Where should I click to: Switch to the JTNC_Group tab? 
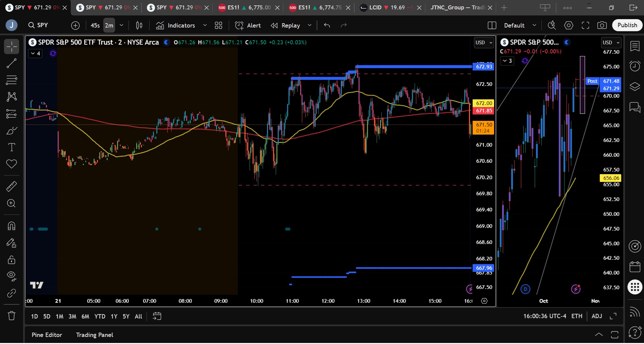461,7
